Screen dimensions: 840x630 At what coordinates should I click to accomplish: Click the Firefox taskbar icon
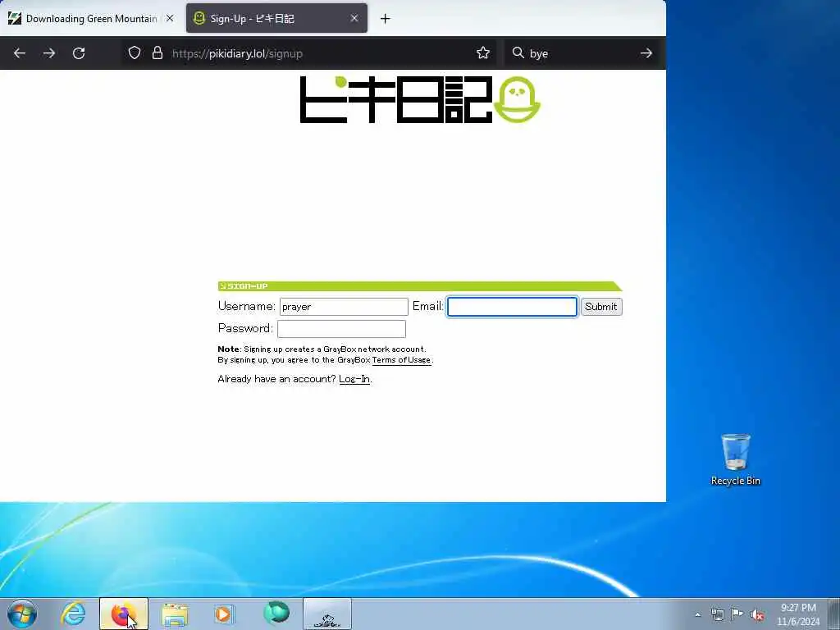click(x=123, y=614)
